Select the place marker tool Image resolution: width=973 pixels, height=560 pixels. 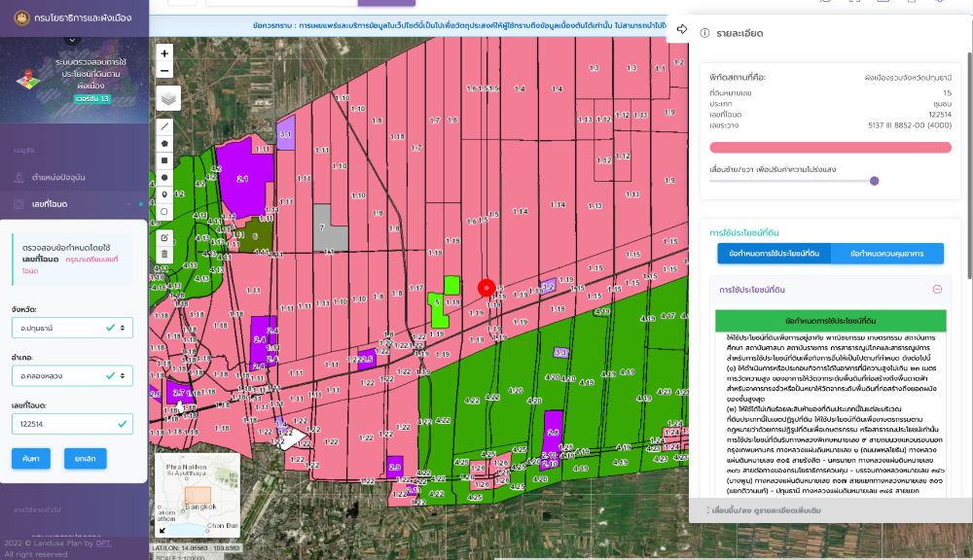click(x=164, y=194)
